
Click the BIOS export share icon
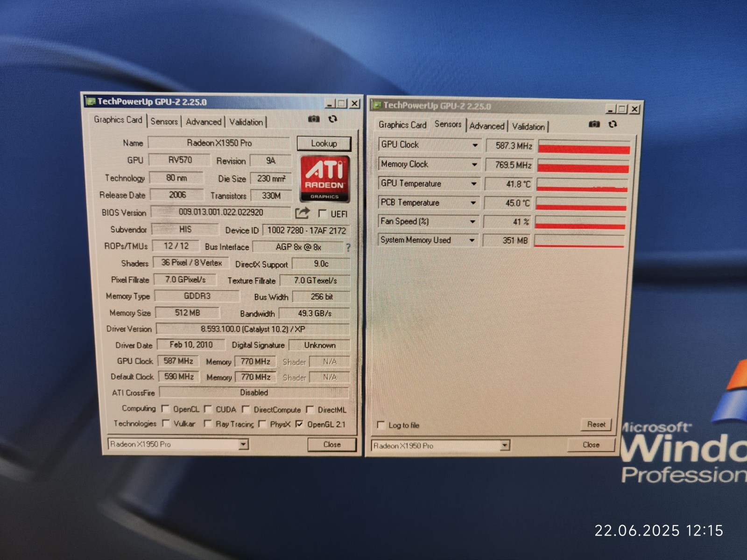point(302,213)
